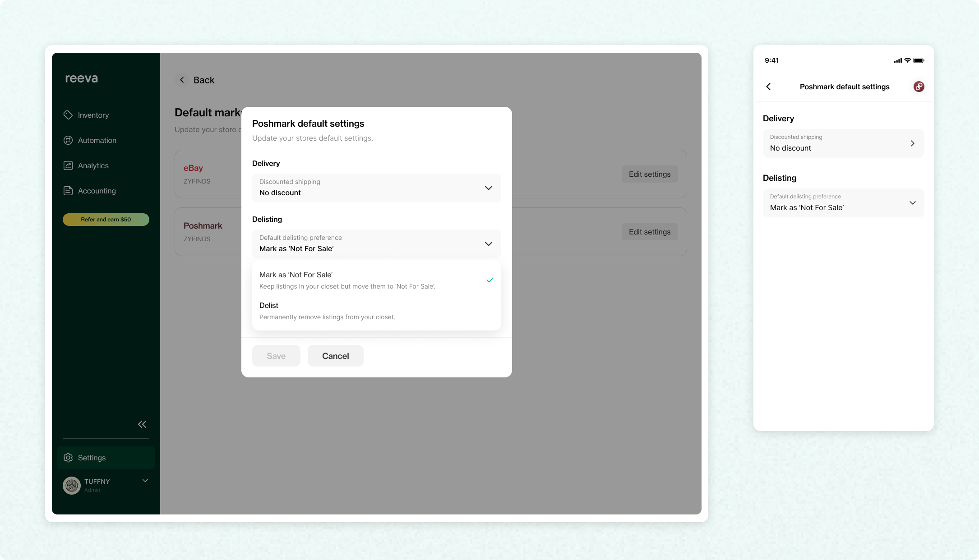Click the Back arrow icon

click(182, 80)
